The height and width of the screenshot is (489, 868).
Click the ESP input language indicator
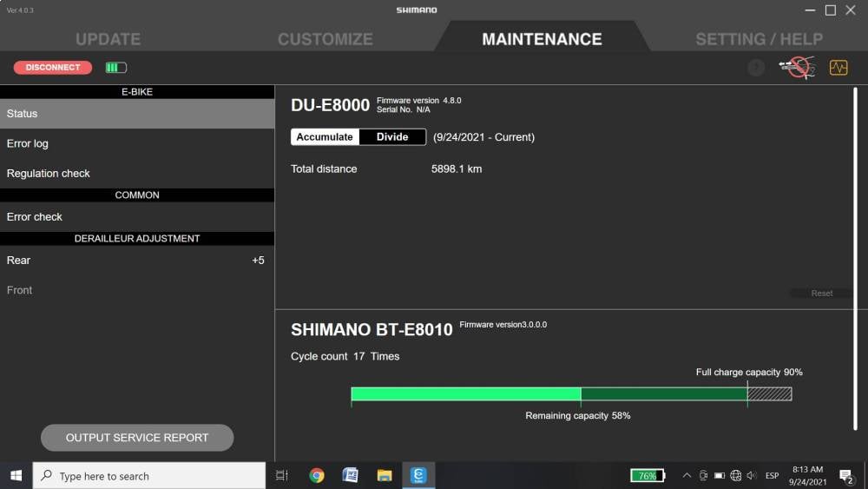(x=773, y=476)
